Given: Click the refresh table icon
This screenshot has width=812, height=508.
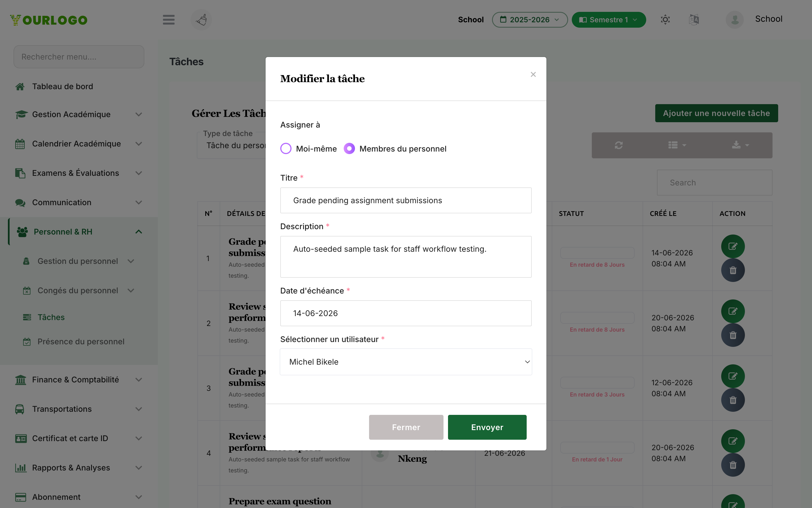Looking at the screenshot, I should tap(619, 145).
